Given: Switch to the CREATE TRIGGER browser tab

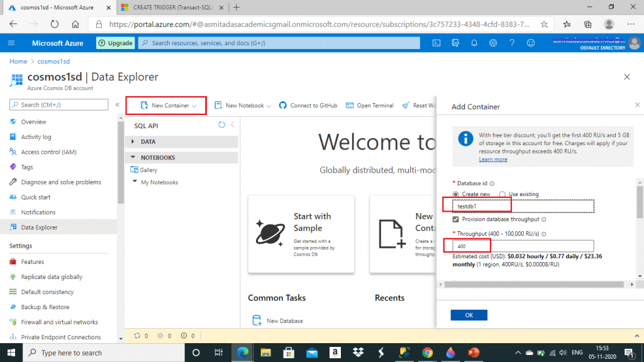Looking at the screenshot, I should click(172, 8).
